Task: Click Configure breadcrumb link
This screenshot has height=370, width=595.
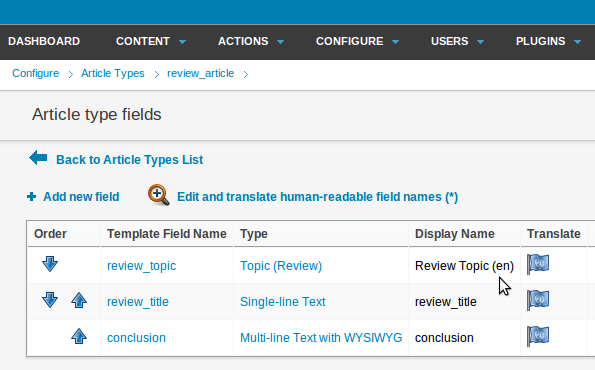Action: (x=36, y=73)
